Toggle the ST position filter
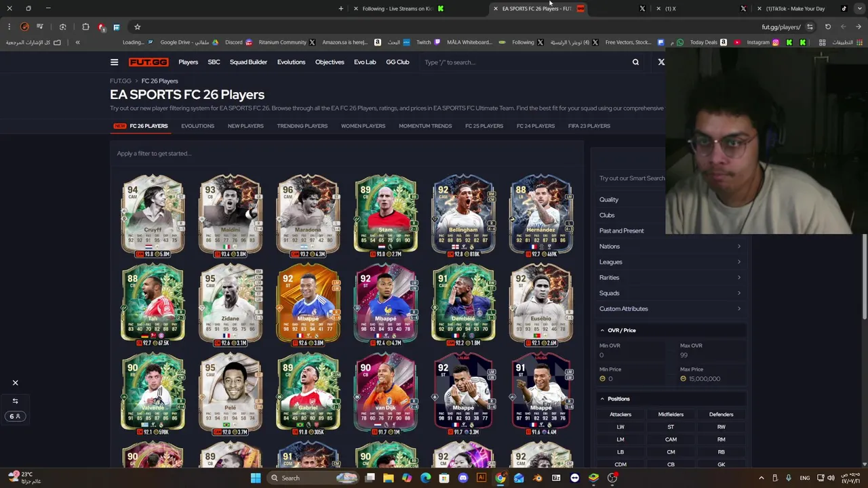This screenshot has width=868, height=488. [x=671, y=427]
